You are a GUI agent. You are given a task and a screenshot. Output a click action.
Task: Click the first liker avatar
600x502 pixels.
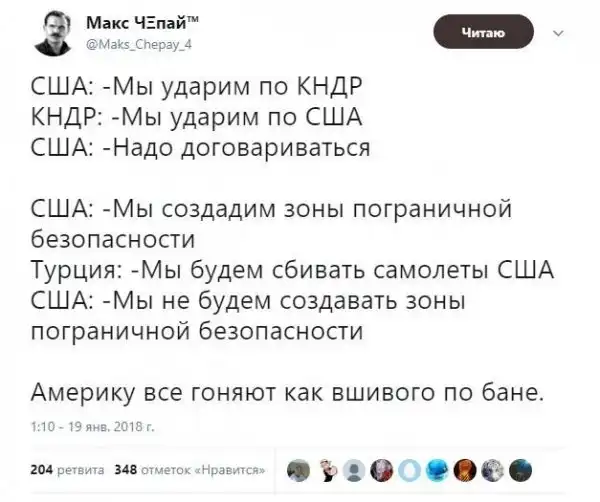[x=297, y=467]
